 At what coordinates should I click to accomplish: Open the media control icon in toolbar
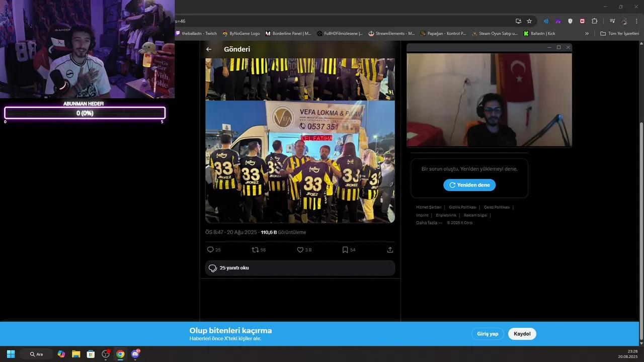[x=612, y=21]
